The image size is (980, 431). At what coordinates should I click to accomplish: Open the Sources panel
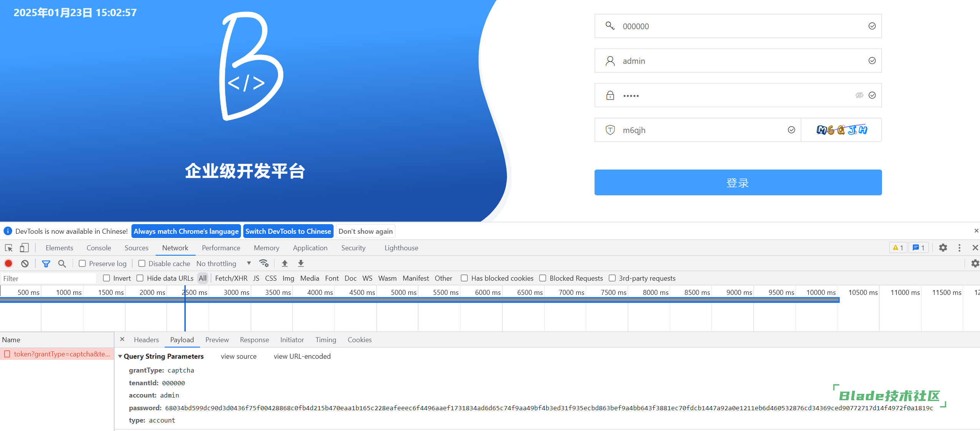click(136, 248)
